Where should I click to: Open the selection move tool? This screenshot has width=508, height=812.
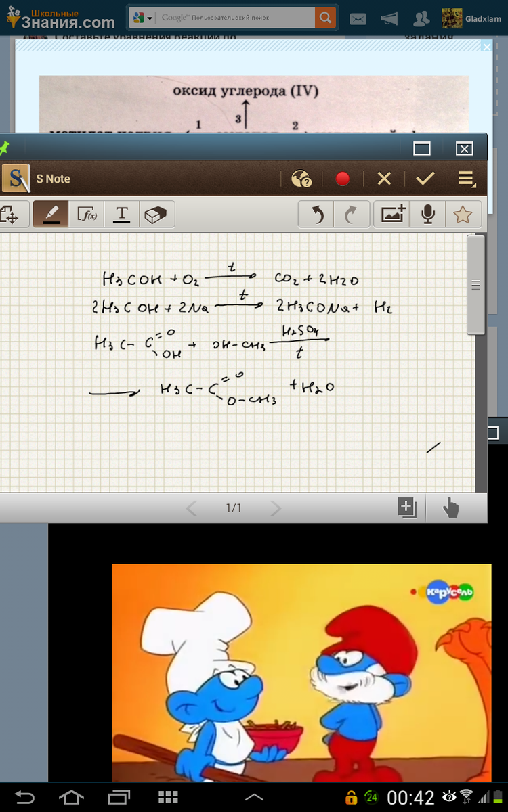[12, 215]
